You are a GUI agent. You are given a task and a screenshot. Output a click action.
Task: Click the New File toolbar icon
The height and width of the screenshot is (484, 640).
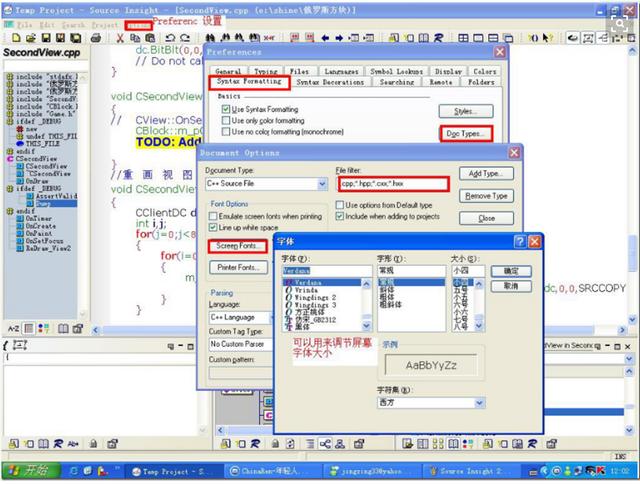click(x=16, y=38)
